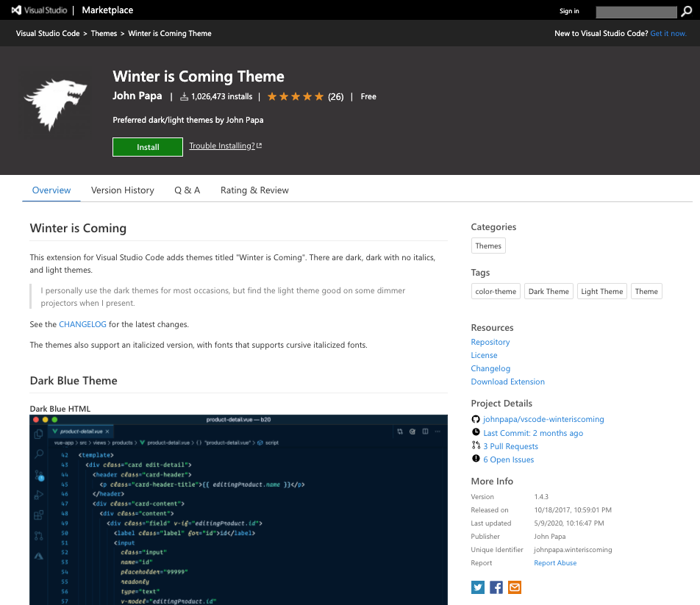Screen dimensions: 700x605
Task: Click the clock icon beside Last Commit
Action: click(476, 432)
